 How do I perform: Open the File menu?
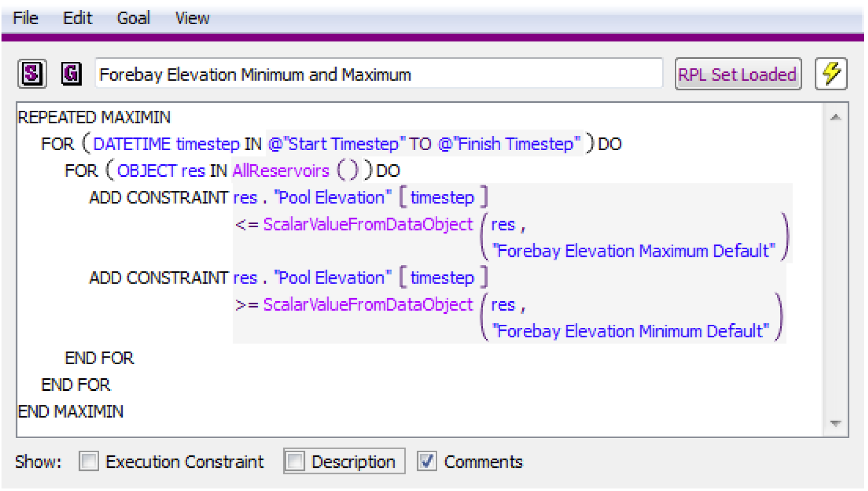[x=25, y=18]
